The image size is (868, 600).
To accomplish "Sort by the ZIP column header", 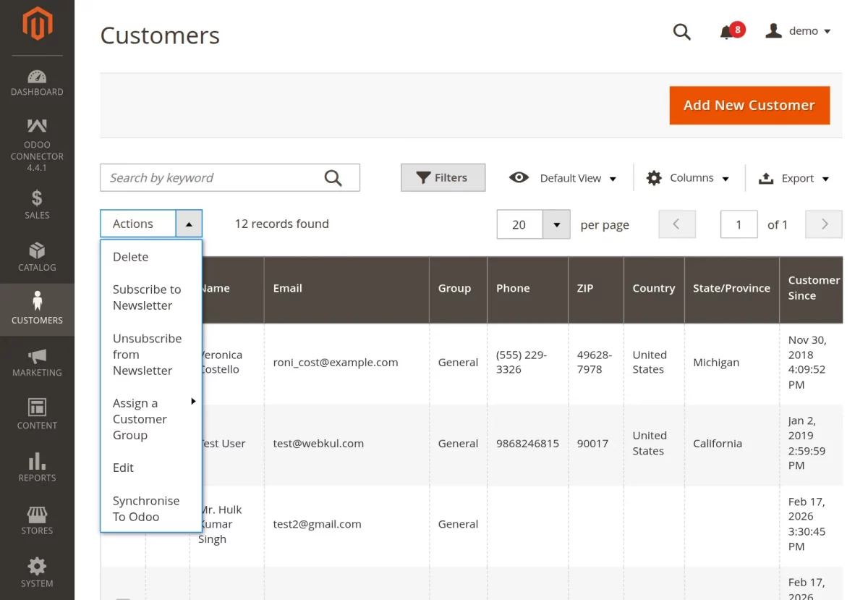I will coord(596,289).
